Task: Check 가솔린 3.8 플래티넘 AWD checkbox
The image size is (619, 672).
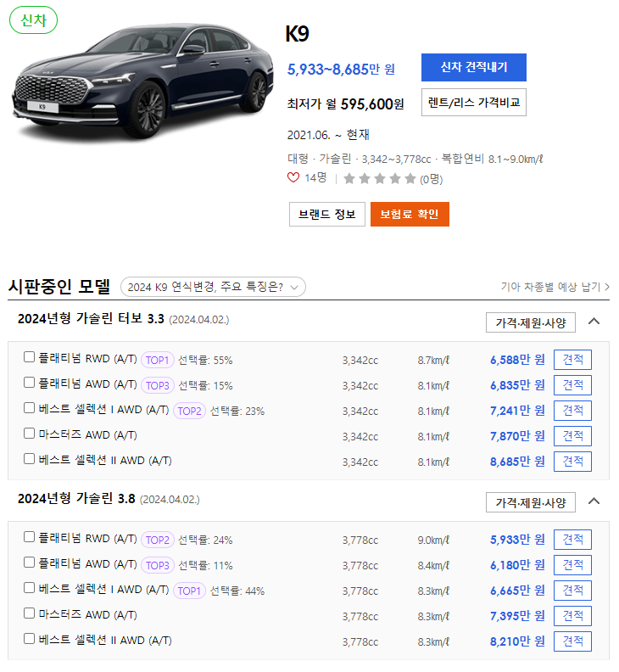Action: click(29, 563)
